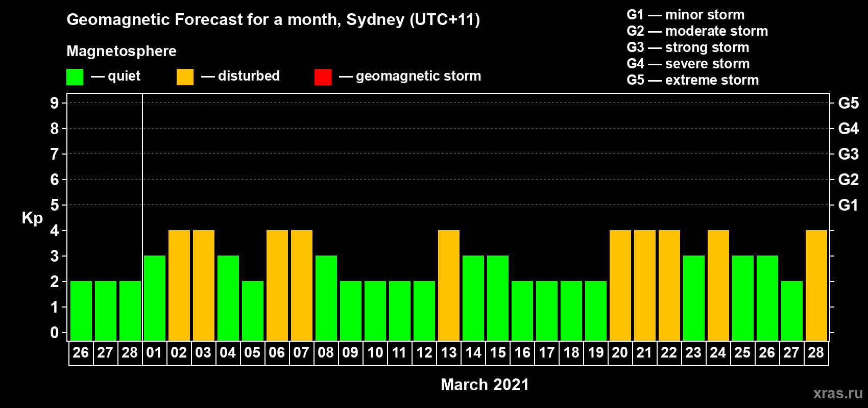Viewport: 868px width, 408px height.
Task: Click the 'March 2021' axis label
Action: (x=485, y=385)
